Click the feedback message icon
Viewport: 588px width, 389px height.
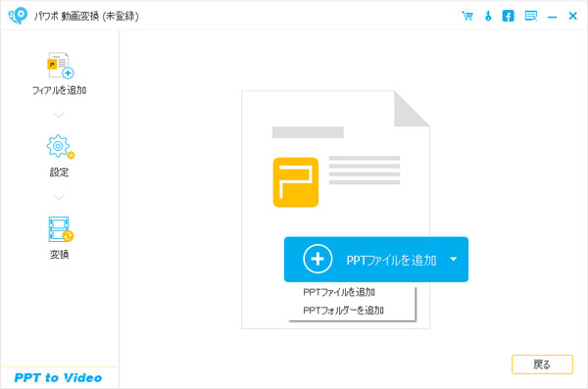pos(530,16)
